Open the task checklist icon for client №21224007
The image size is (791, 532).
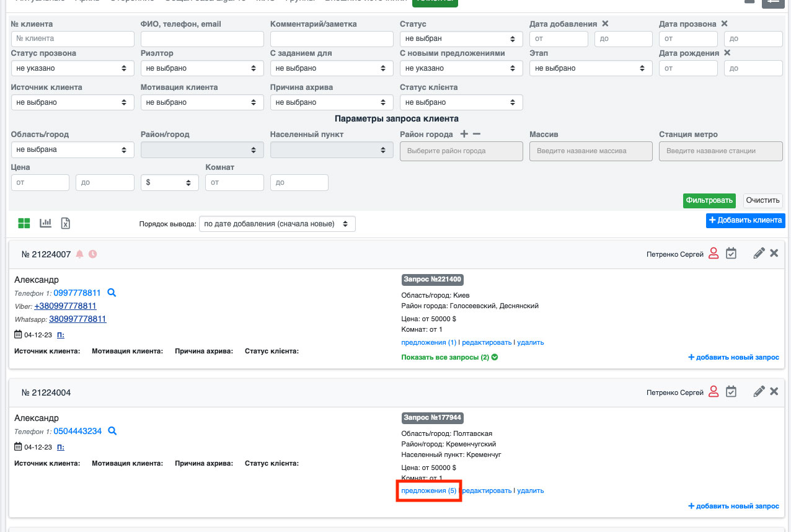click(731, 253)
